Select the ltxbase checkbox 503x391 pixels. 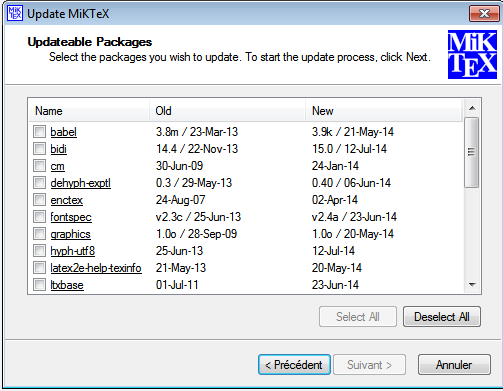(39, 285)
